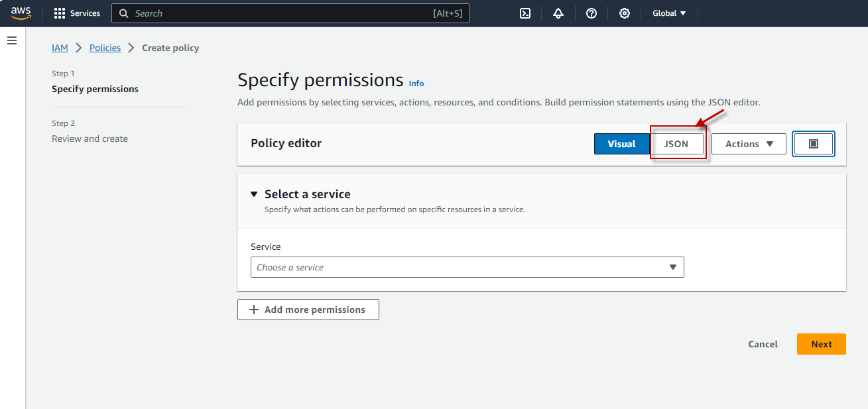Click the Service field label
This screenshot has width=868, height=409.
266,247
